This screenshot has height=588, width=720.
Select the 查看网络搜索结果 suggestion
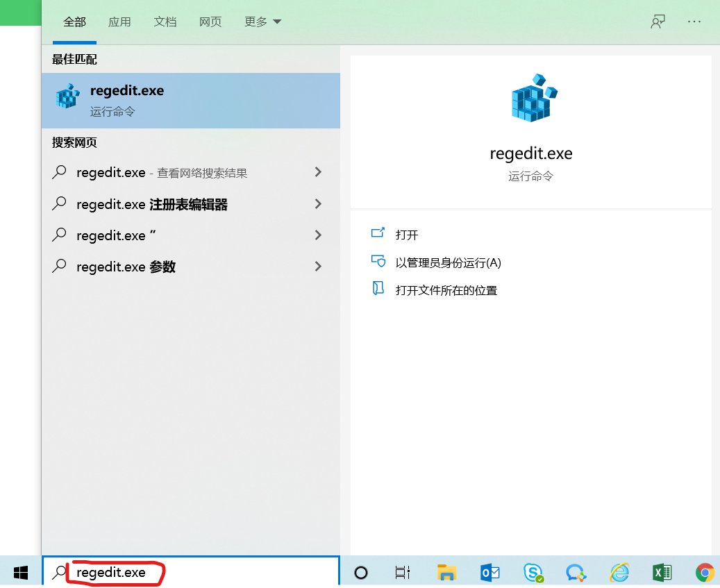[167, 172]
